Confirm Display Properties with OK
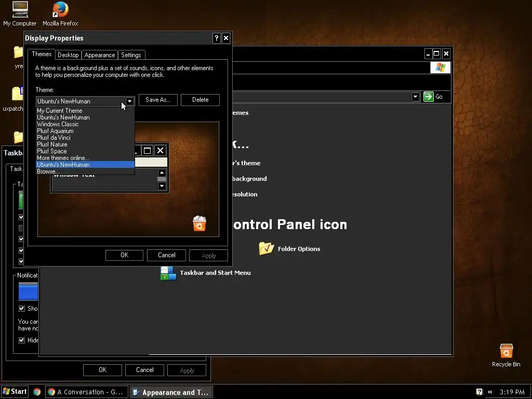Screen dimensions: 532x399 pos(125,255)
